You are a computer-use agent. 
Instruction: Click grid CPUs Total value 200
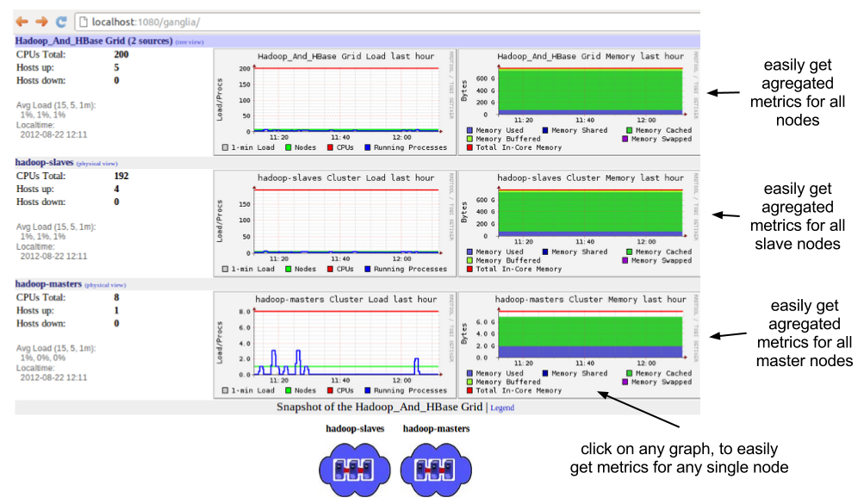point(121,54)
